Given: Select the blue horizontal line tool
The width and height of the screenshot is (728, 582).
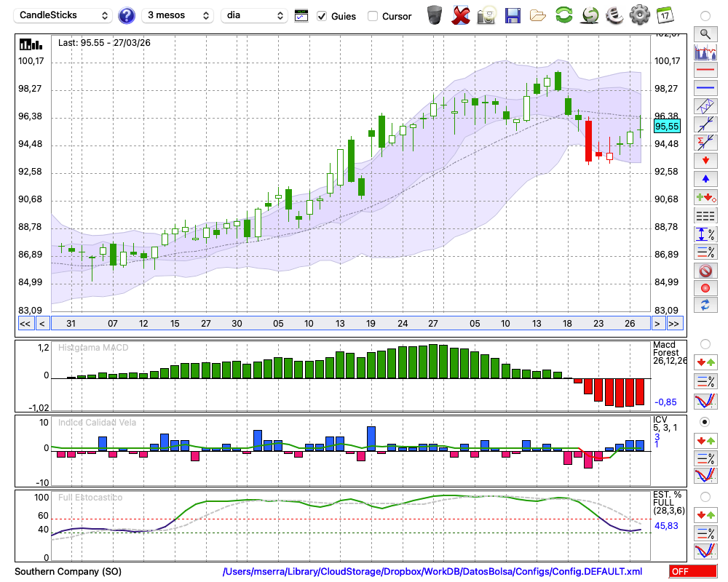Looking at the screenshot, I should coord(705,88).
